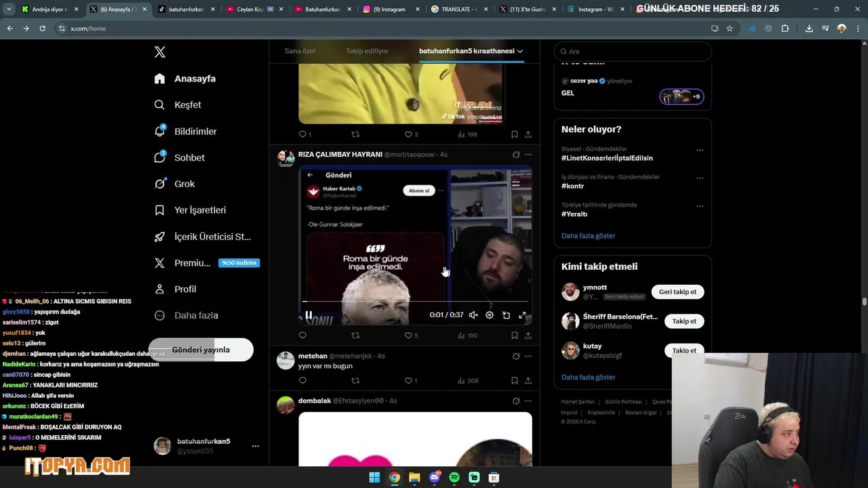Screen dimensions: 868x488
Task: Follow Sheriff Barselona with Takip et
Action: tap(684, 321)
